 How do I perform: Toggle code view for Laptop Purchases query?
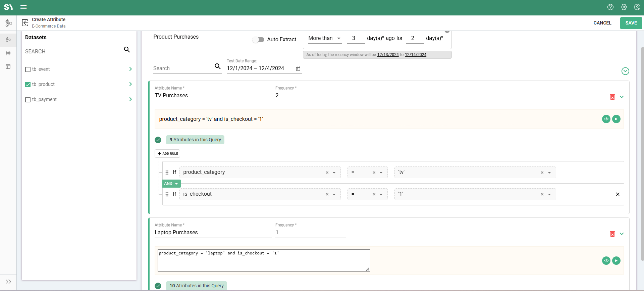tap(606, 261)
